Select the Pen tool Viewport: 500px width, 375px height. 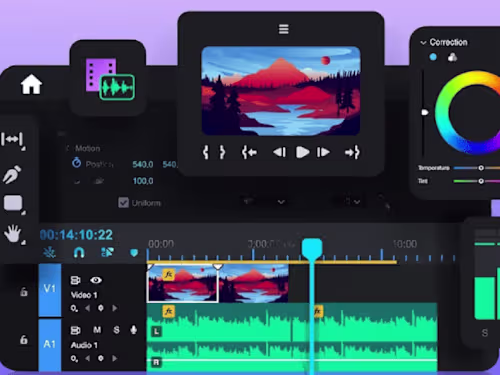tap(12, 174)
